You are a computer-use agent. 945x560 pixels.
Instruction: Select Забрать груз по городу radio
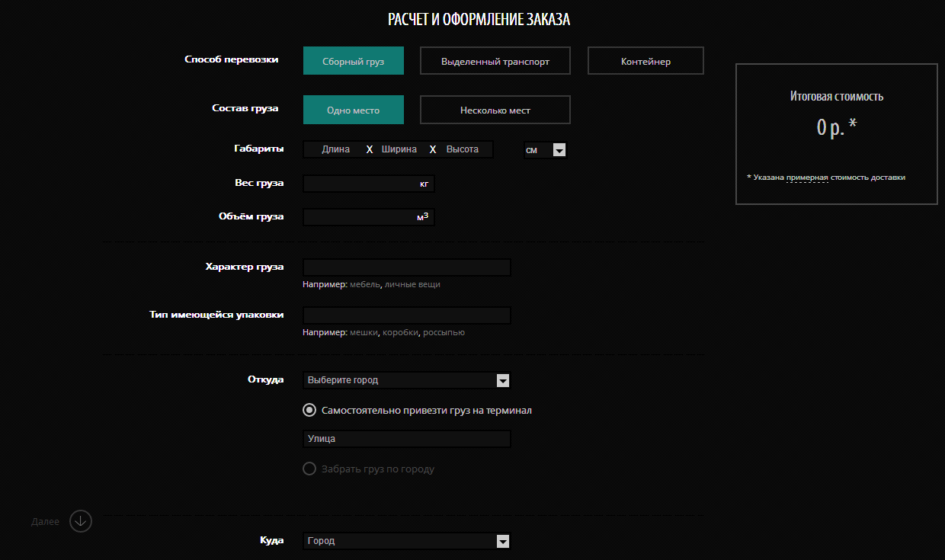[x=309, y=469]
